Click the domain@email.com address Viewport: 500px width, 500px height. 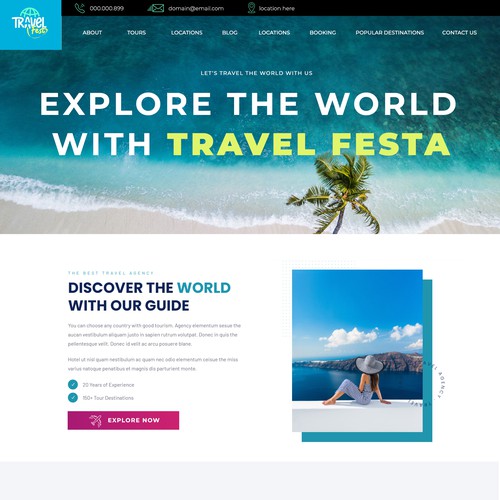[196, 8]
